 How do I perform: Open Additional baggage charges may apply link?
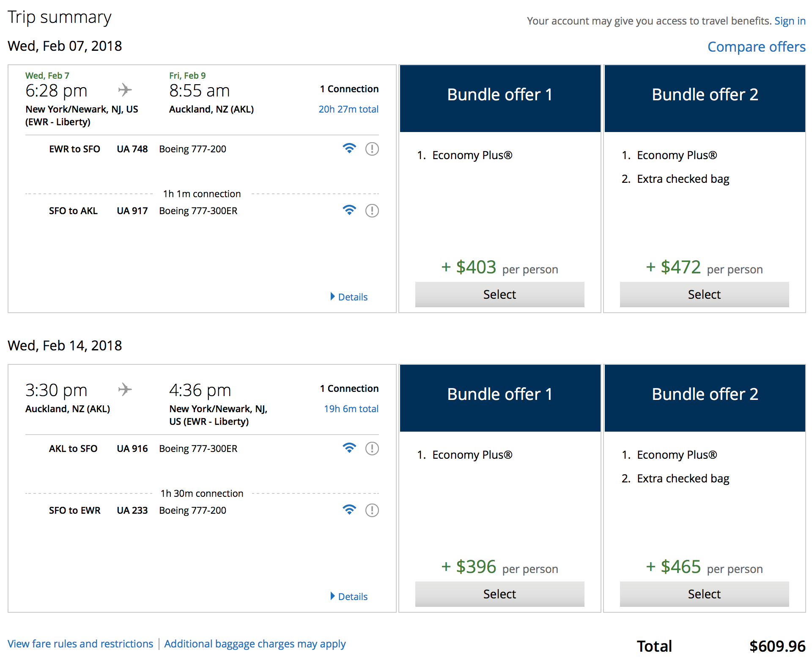(255, 644)
